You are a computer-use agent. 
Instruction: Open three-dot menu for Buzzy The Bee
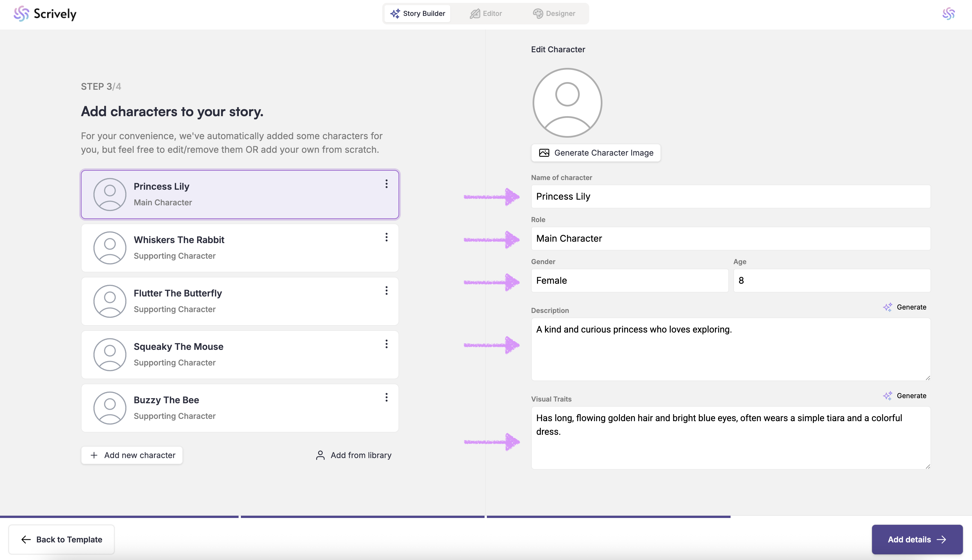click(386, 397)
